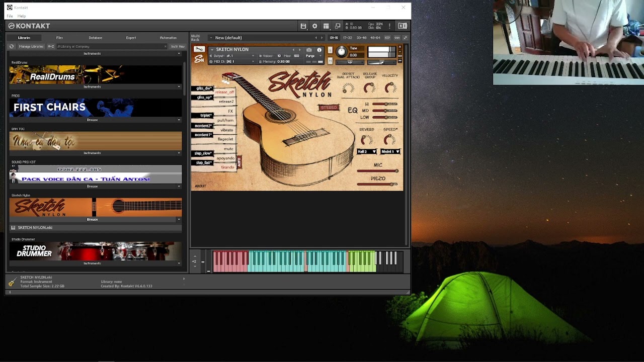Image resolution: width=644 pixels, height=362 pixels.
Task: Click previous multi arrow in New (default) bar
Action: (x=316, y=38)
